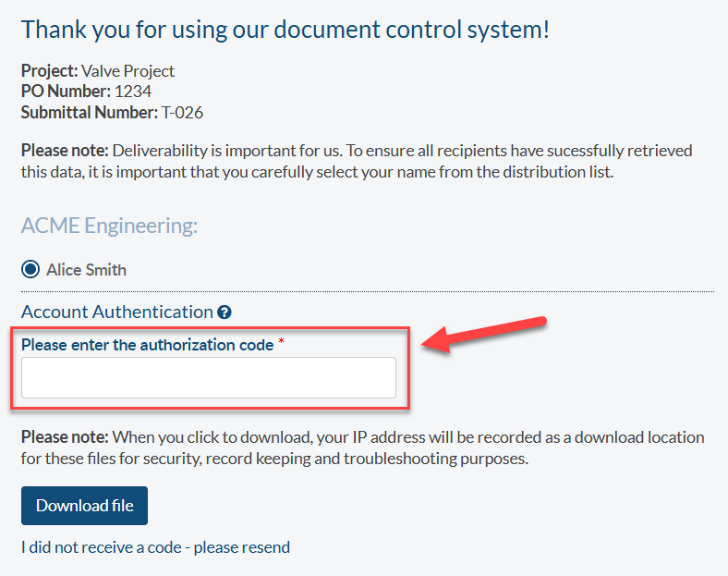
Task: Click the Alice Smith name label
Action: 86,270
